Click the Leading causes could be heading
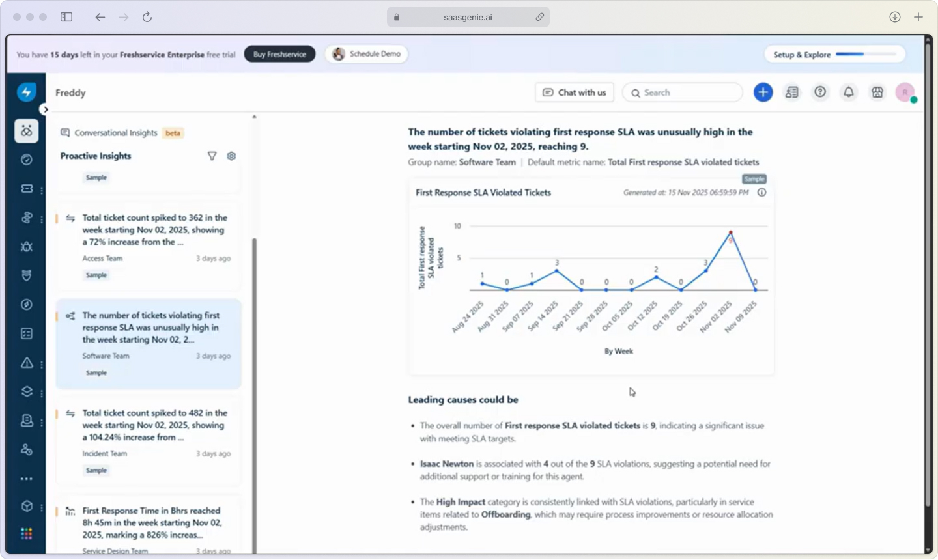This screenshot has height=560, width=938. click(463, 400)
